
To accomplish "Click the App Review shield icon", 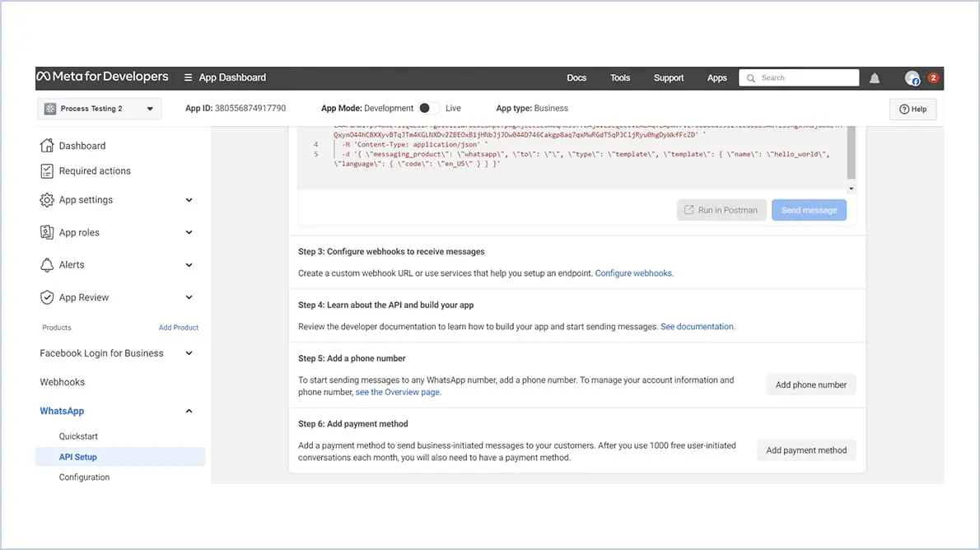I will click(x=47, y=297).
